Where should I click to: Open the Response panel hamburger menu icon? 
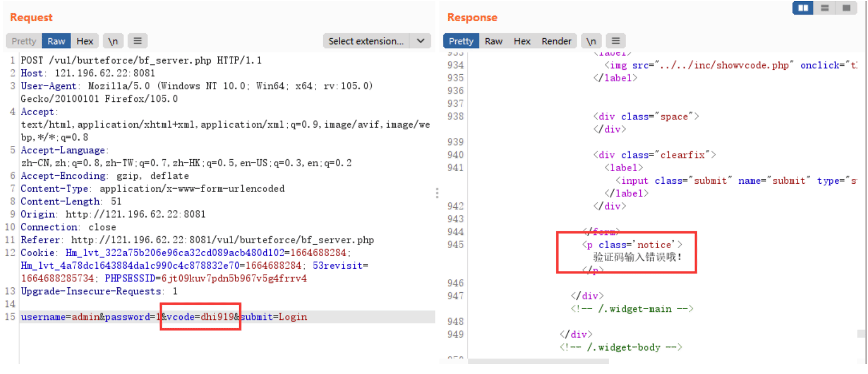[x=616, y=41]
